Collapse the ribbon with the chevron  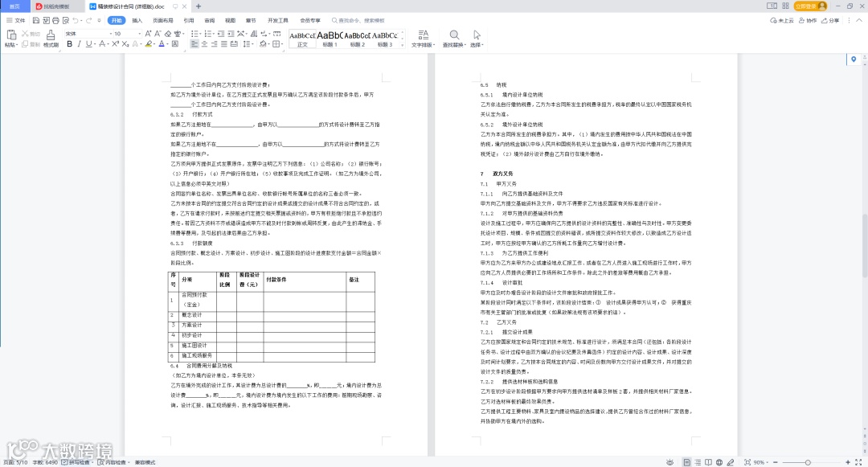point(859,20)
